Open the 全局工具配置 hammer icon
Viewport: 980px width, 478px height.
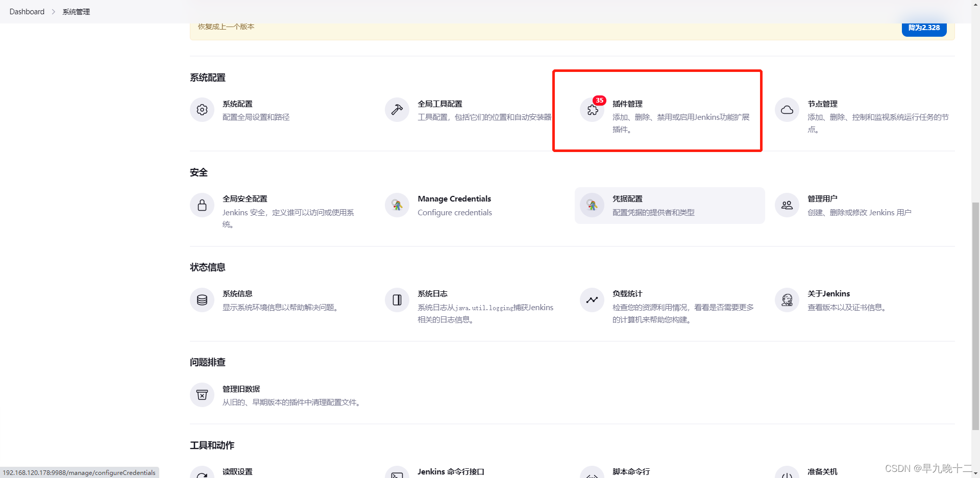(x=397, y=110)
